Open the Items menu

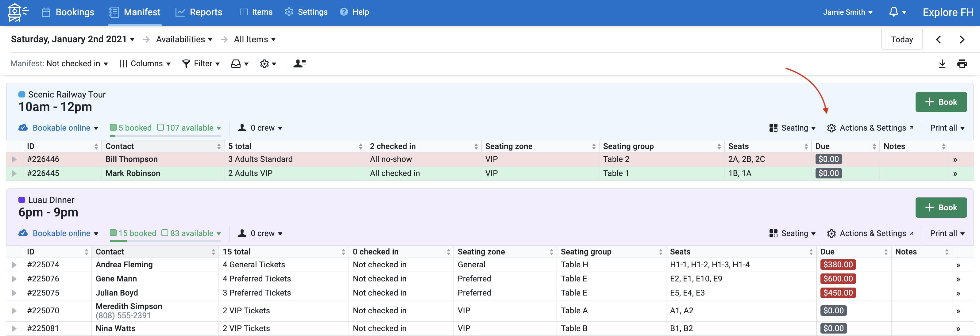[256, 12]
